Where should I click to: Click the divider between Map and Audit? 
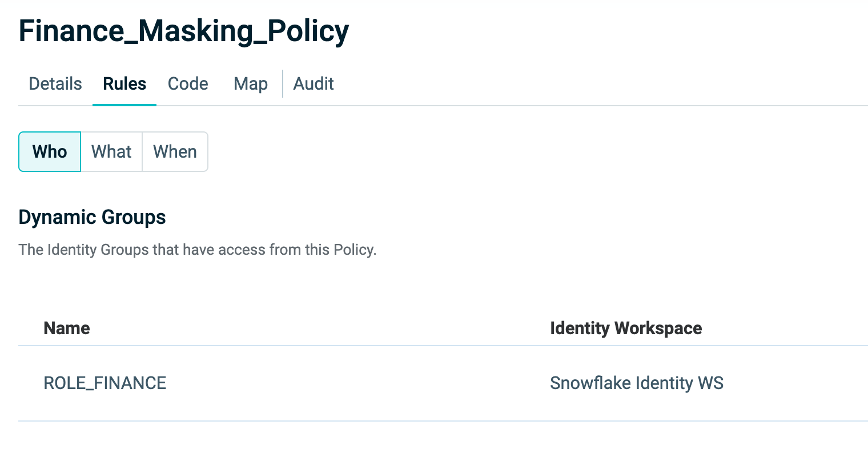(x=283, y=84)
